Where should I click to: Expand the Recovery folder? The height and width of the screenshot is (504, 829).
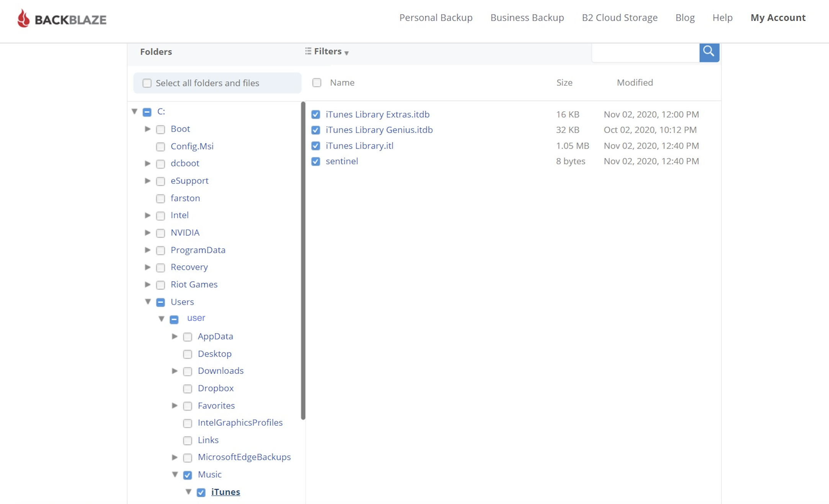[147, 267]
